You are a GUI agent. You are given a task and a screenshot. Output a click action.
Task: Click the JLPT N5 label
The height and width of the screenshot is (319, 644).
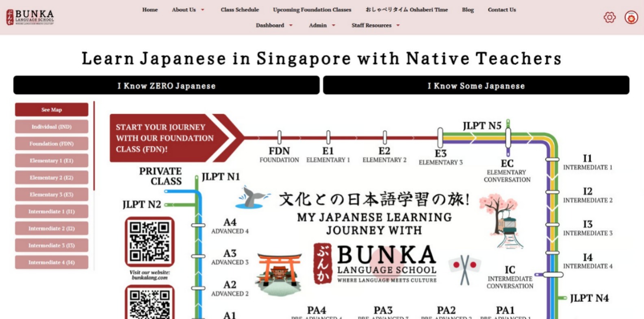482,126
